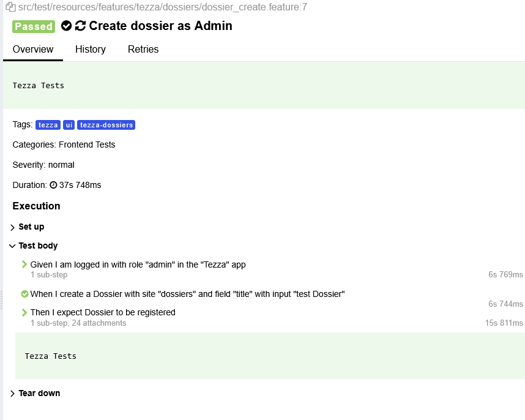This screenshot has width=525, height=420.
Task: Click the 1 sub-step, 24 attachments text
Action: 78,323
